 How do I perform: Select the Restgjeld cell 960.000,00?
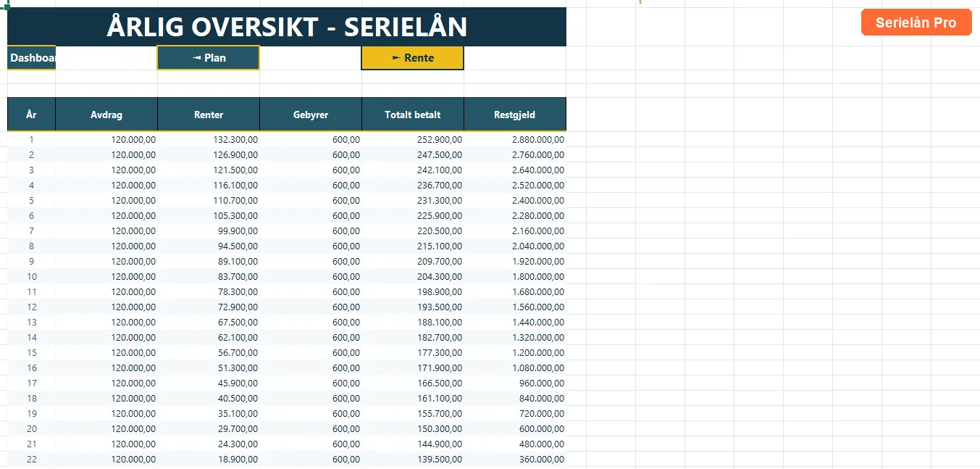click(515, 383)
